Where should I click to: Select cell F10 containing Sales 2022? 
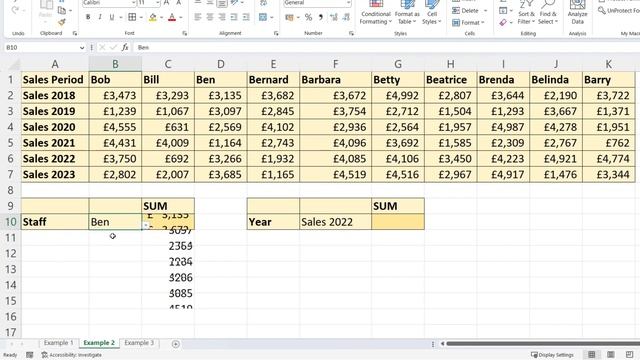[x=336, y=222]
